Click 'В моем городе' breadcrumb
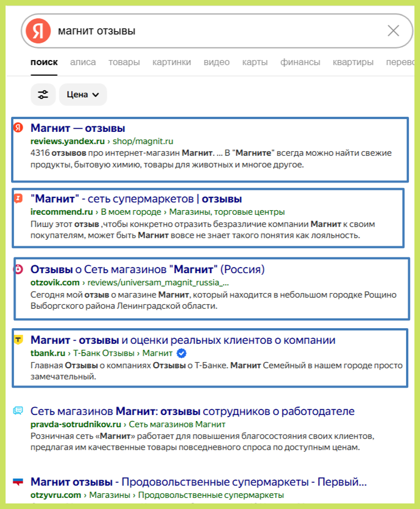Screen dimensions: 420x509 131,212
